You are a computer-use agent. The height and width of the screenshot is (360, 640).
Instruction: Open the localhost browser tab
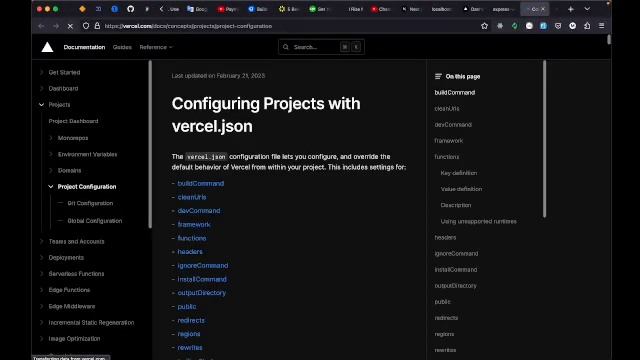pyautogui.click(x=442, y=9)
